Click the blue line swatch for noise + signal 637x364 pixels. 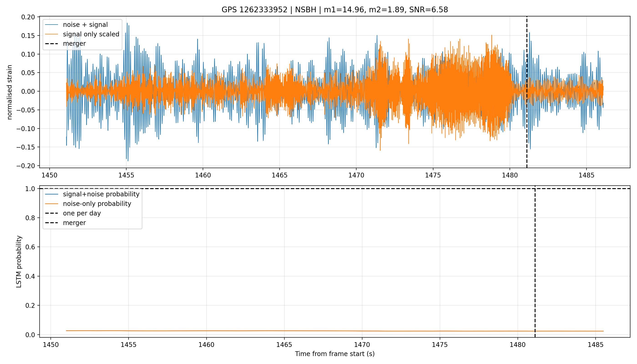(51, 25)
